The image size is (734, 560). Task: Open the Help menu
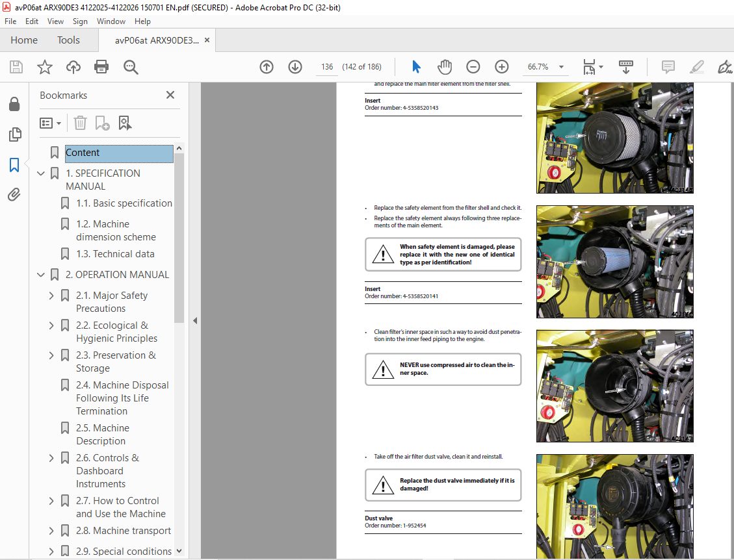[142, 21]
